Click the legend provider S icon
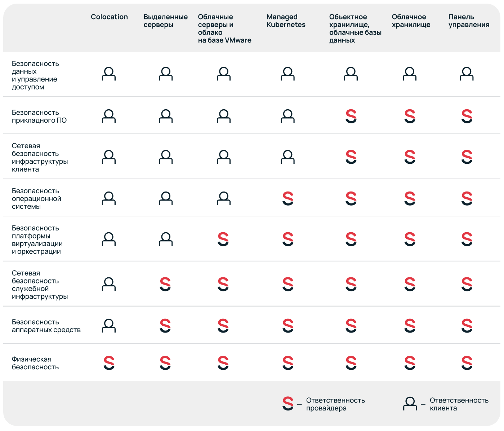The height and width of the screenshot is (431, 504). pos(288,404)
